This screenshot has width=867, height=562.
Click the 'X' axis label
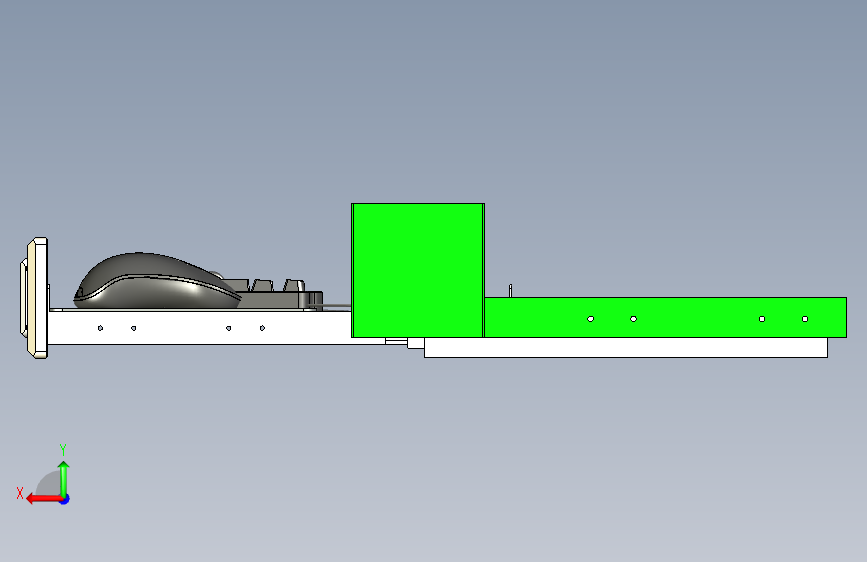pyautogui.click(x=20, y=493)
